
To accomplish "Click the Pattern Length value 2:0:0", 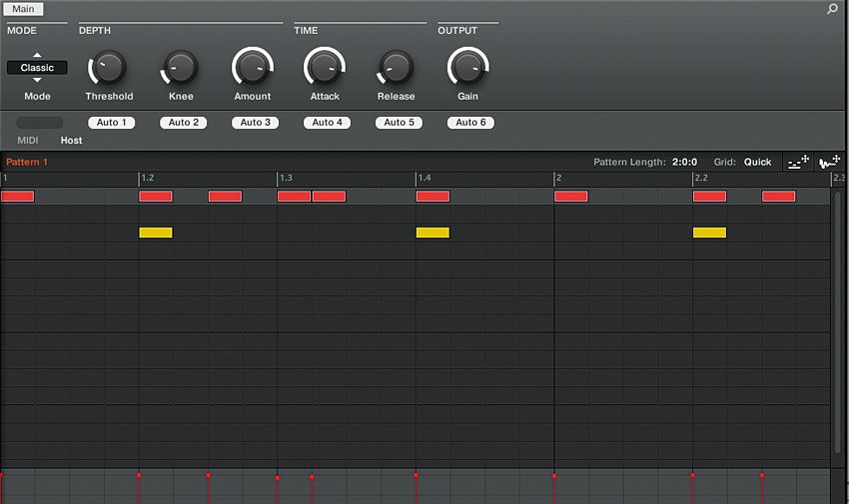I will click(x=684, y=162).
